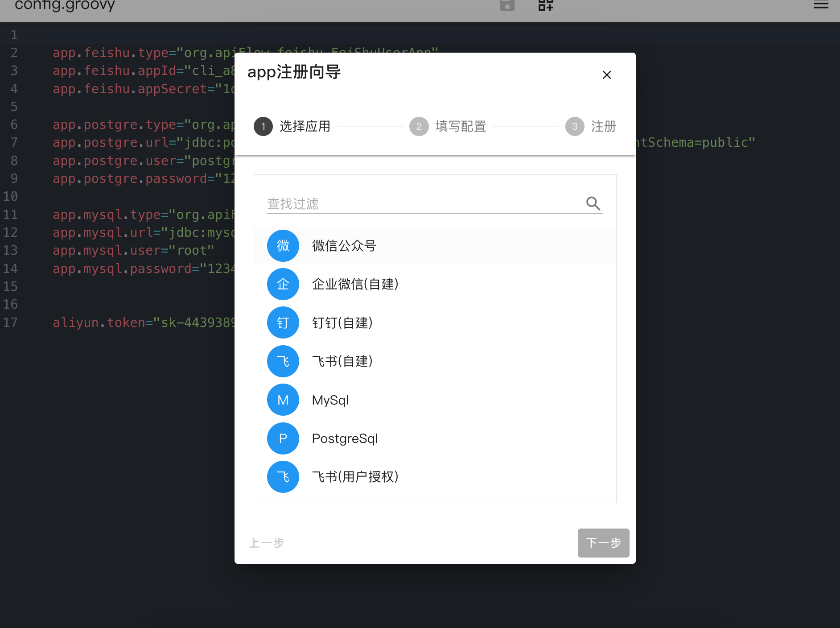Select step 1 选择应用 in wizard

292,127
